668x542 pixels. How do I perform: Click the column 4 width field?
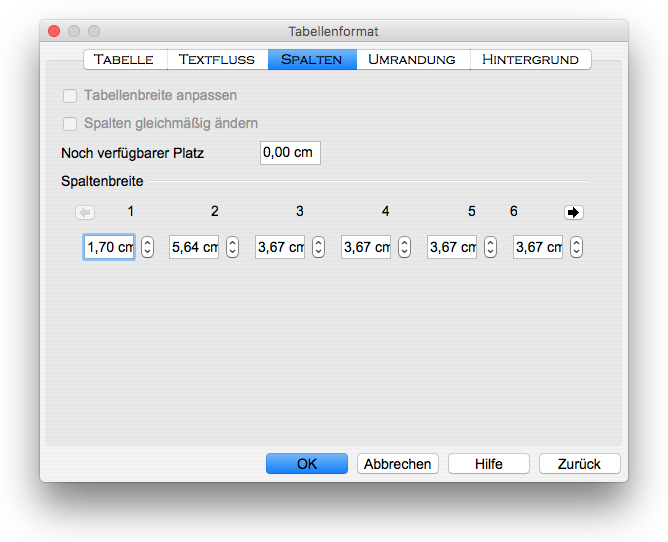[x=366, y=247]
